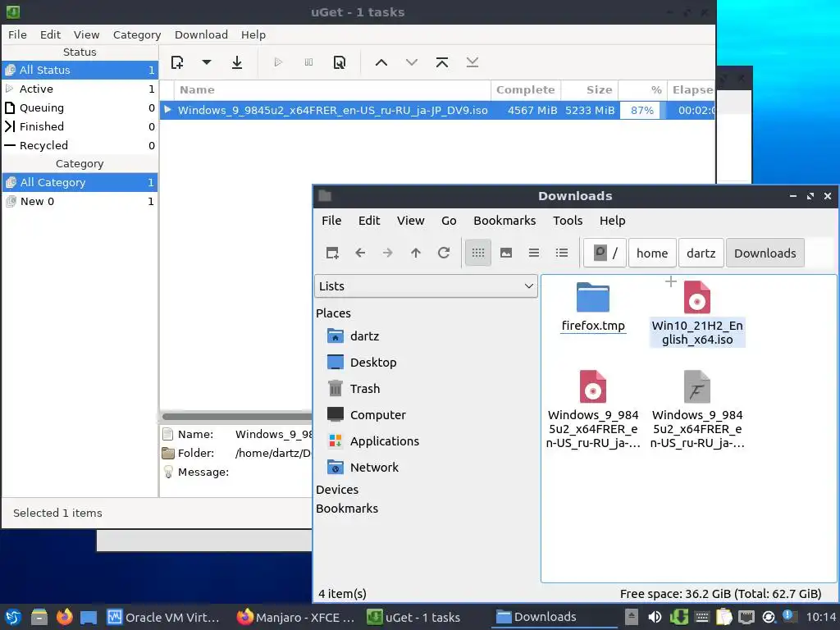Select Recycled status row

pyautogui.click(x=80, y=145)
